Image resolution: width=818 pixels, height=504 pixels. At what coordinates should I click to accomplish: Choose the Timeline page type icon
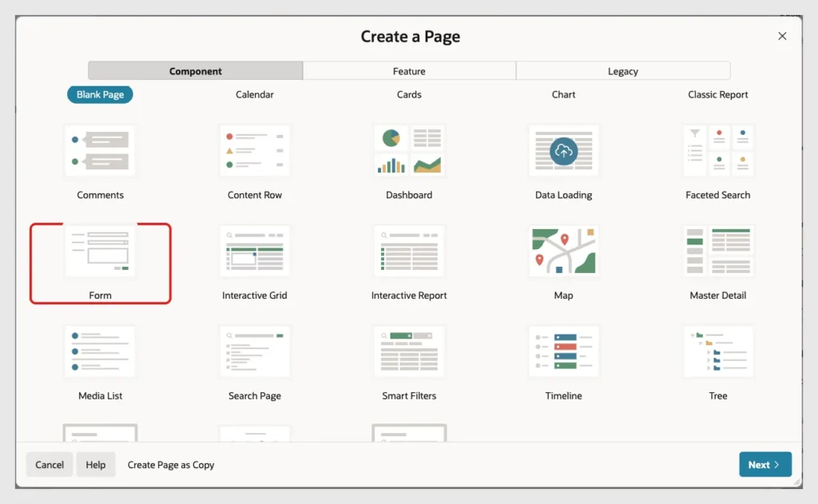pos(563,351)
